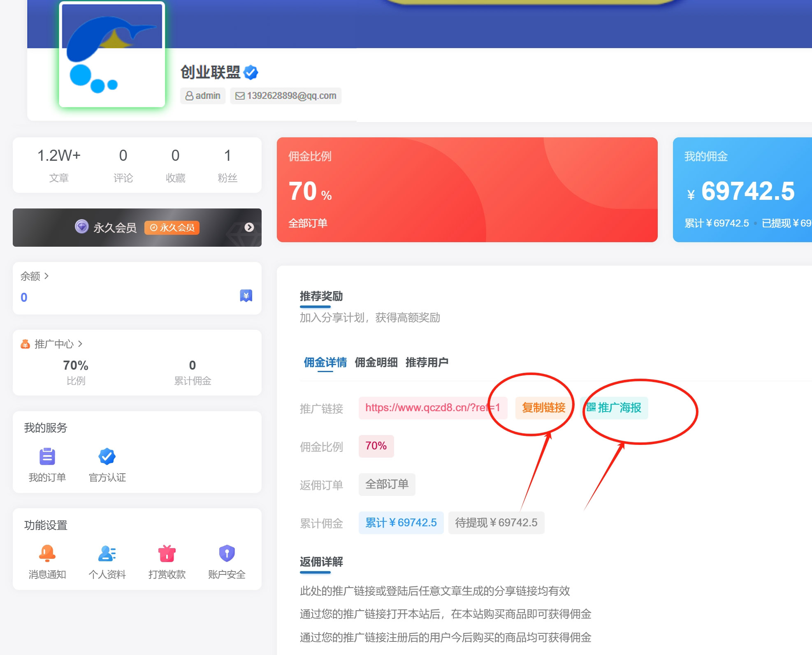Expand the 余额 section chevron
Screen dimensions: 812x655
coord(46,276)
